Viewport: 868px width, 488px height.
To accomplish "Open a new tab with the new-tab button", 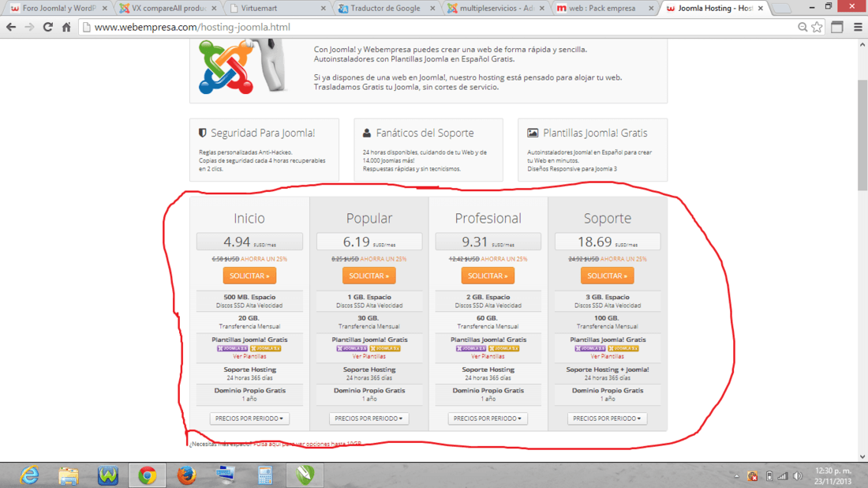I will (x=782, y=9).
